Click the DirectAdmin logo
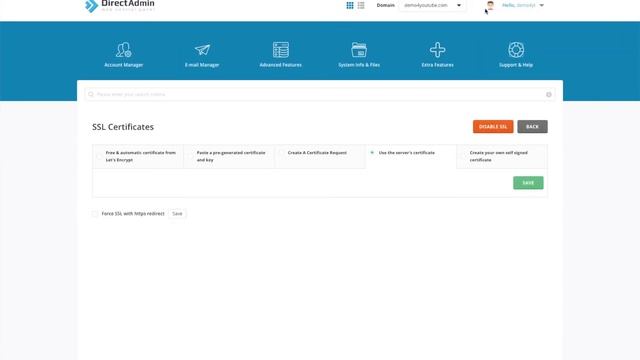 coord(120,6)
